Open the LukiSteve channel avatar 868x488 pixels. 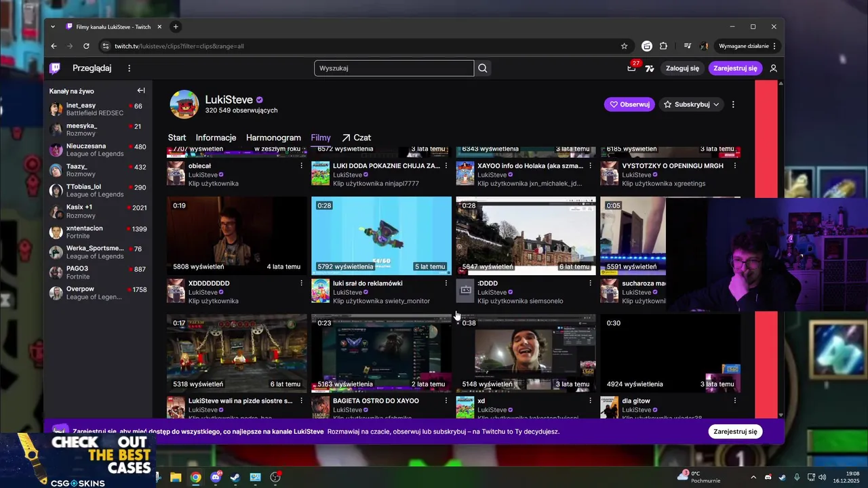point(184,104)
